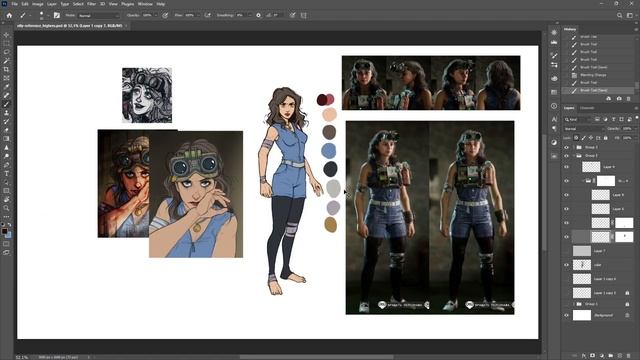The image size is (640, 360).
Task: Open the Image menu
Action: click(38, 4)
